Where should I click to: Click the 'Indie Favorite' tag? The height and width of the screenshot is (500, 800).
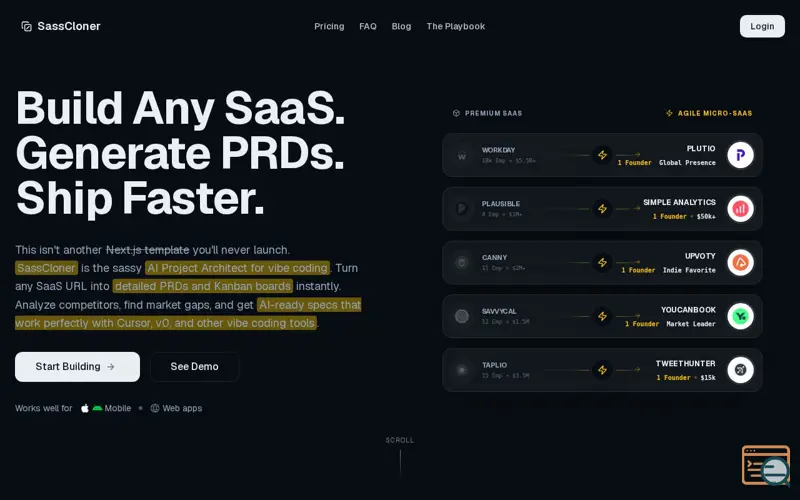click(x=689, y=270)
